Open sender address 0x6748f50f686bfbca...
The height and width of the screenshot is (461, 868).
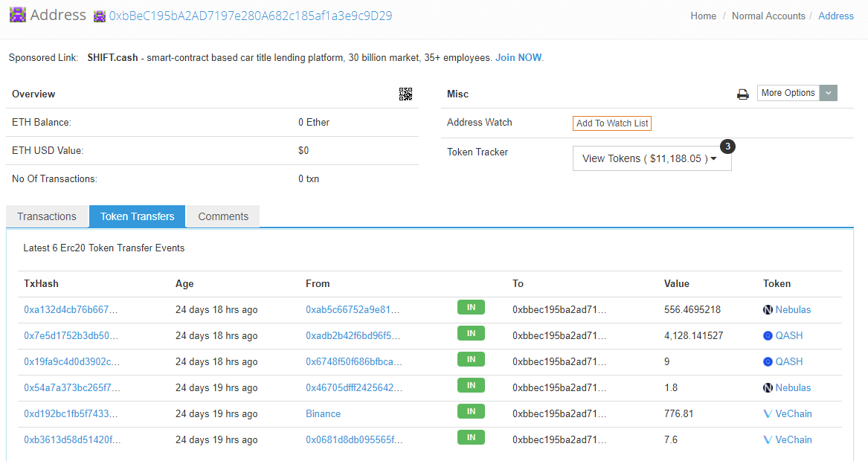pos(354,361)
